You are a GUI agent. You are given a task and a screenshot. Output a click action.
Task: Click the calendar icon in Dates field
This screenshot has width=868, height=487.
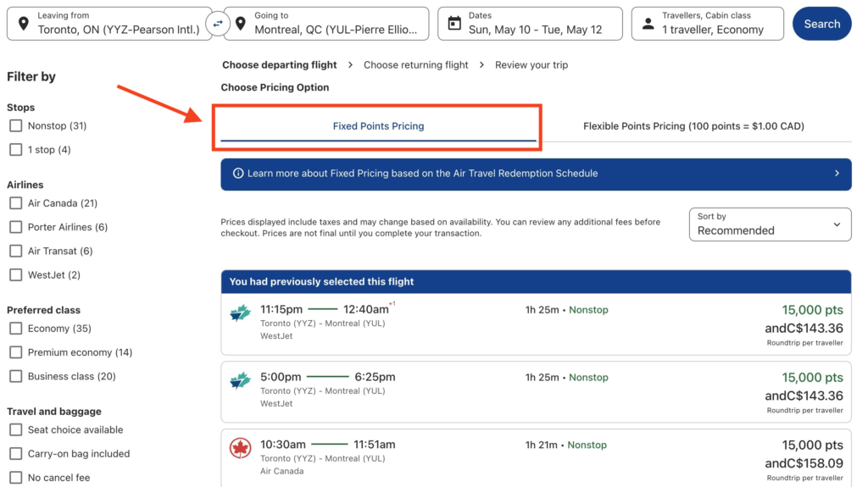click(x=454, y=23)
